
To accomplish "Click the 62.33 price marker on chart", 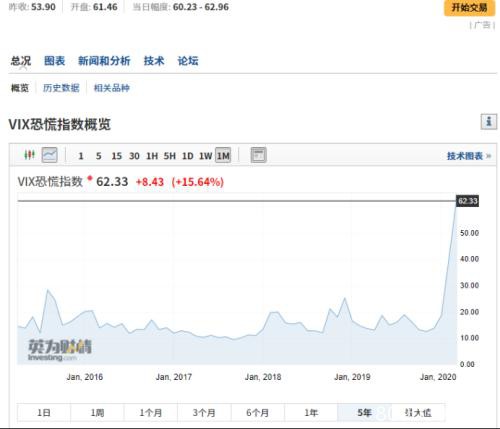I will pos(467,201).
